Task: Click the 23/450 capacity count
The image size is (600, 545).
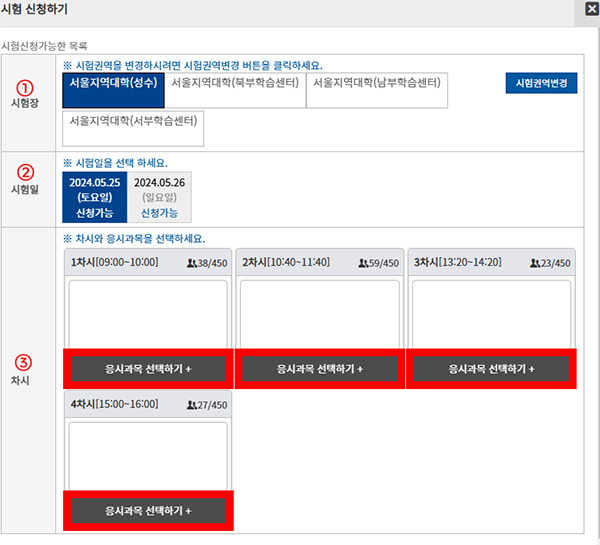Action: click(x=556, y=263)
